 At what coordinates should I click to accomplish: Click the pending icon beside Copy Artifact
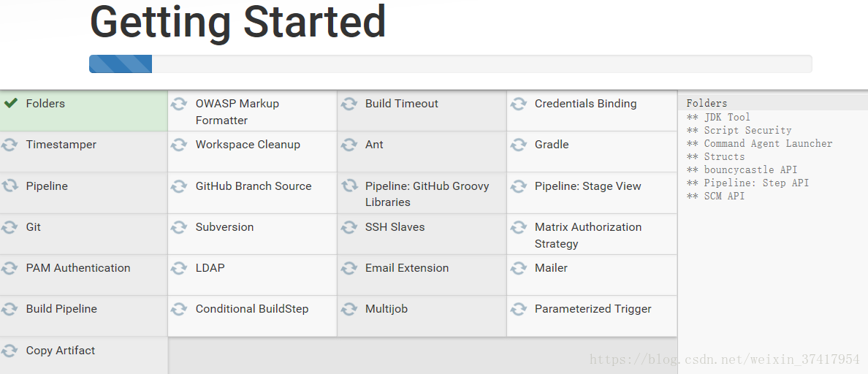[9, 351]
